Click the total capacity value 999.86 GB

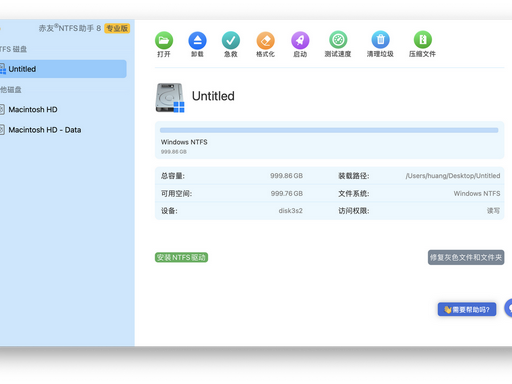click(x=286, y=176)
